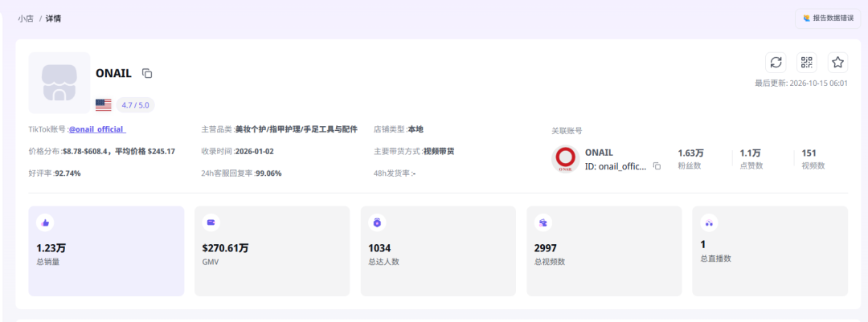Click the wallet icon on GMV card
The image size is (868, 322).
point(211,222)
